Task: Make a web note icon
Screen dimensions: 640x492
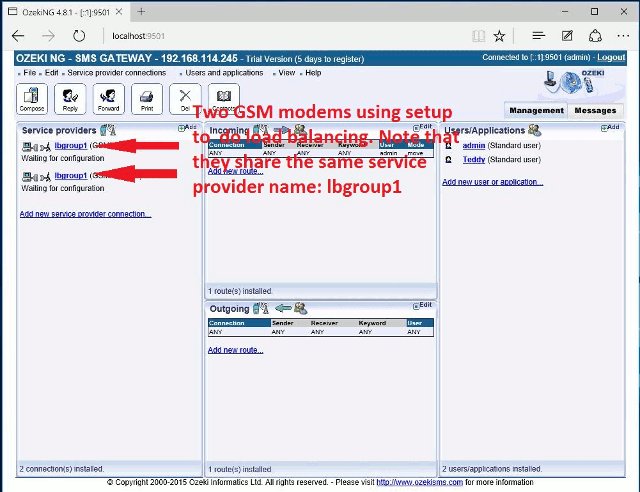Action: (567, 36)
